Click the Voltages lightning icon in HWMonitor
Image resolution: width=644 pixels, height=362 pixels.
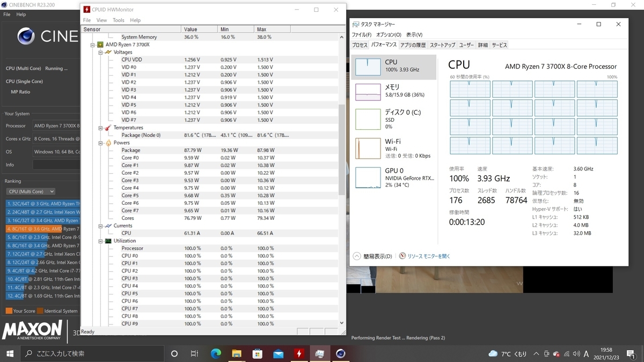point(108,53)
